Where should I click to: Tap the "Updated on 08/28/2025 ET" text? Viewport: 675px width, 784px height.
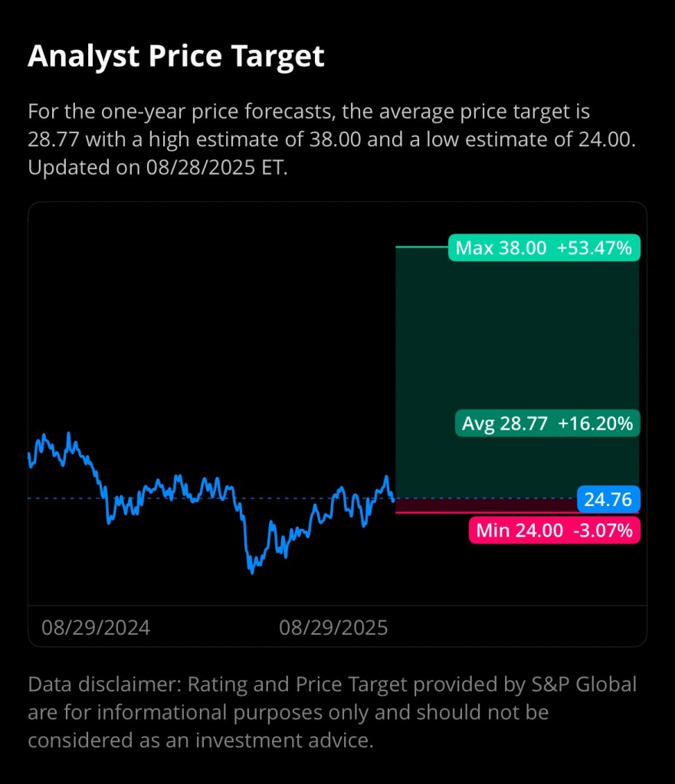click(x=158, y=168)
